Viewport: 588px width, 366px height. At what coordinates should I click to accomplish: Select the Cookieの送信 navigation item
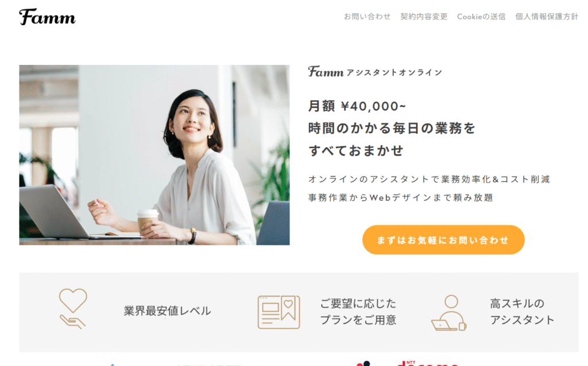(x=481, y=17)
